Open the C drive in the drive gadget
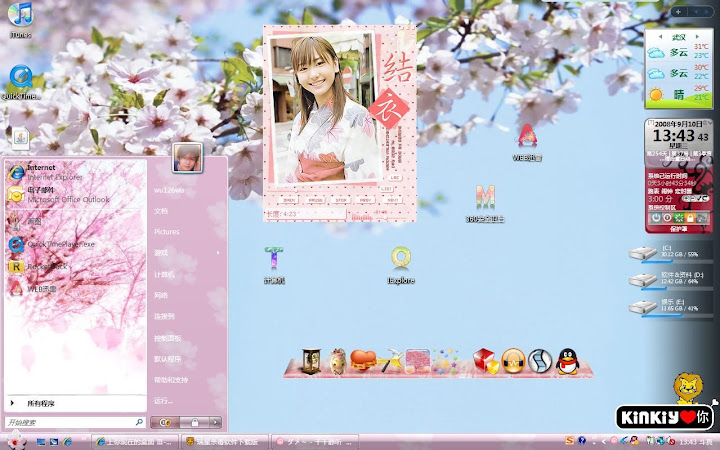Image resolution: width=720 pixels, height=450 pixels. pyautogui.click(x=670, y=253)
